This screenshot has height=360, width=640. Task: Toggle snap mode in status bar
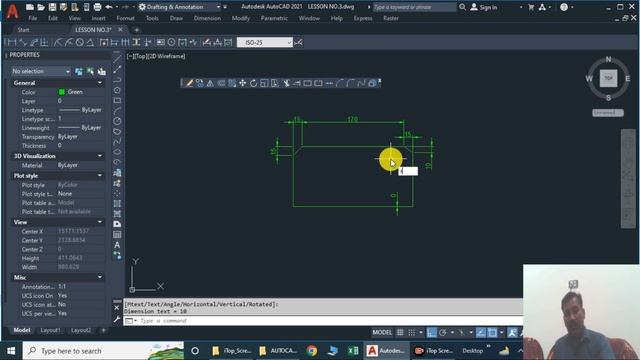412,333
